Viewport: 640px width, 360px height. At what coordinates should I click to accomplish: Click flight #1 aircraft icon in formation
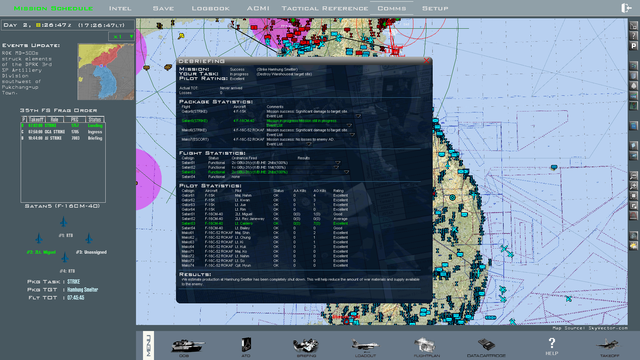tap(64, 222)
